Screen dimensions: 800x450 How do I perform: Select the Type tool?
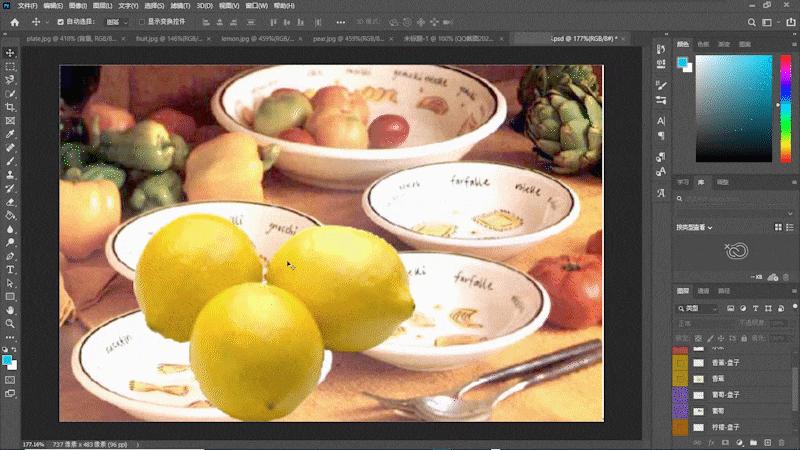(x=10, y=270)
